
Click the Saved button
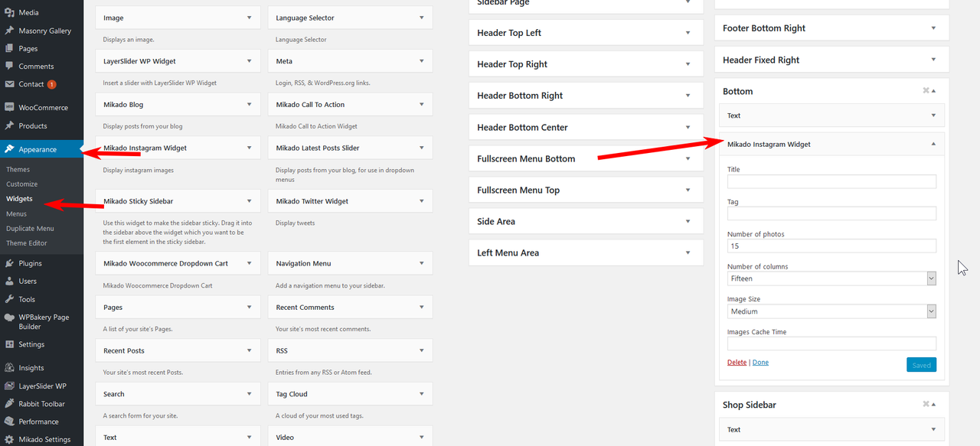[921, 365]
